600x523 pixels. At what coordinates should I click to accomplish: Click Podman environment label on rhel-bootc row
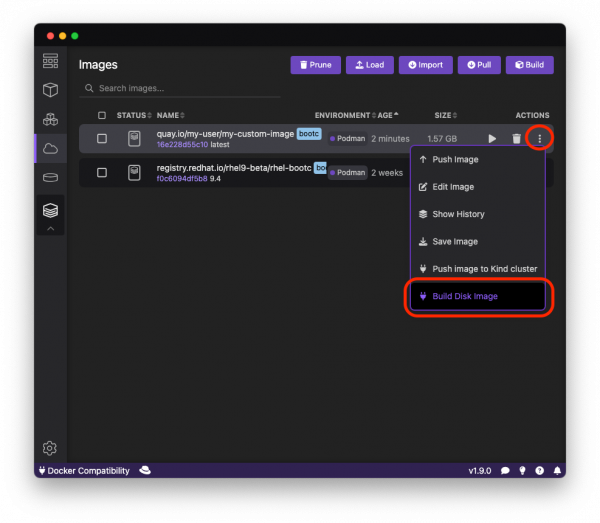(347, 173)
